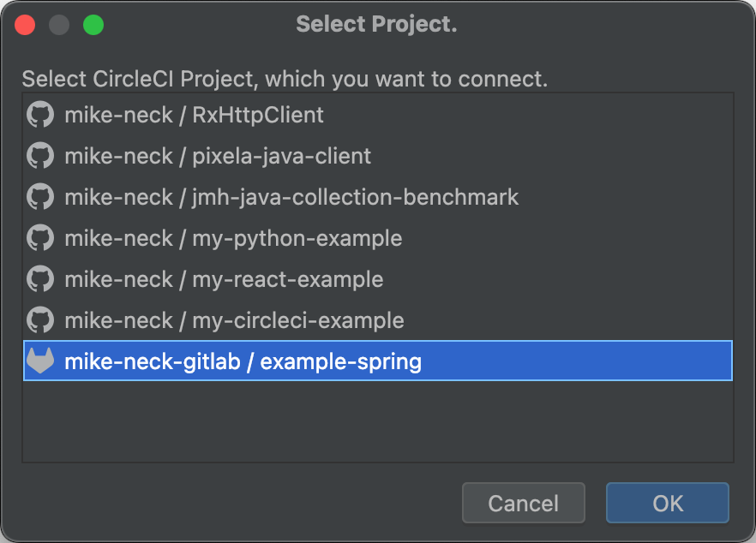Click the Select Project title bar
The height and width of the screenshot is (543, 756).
[x=376, y=24]
